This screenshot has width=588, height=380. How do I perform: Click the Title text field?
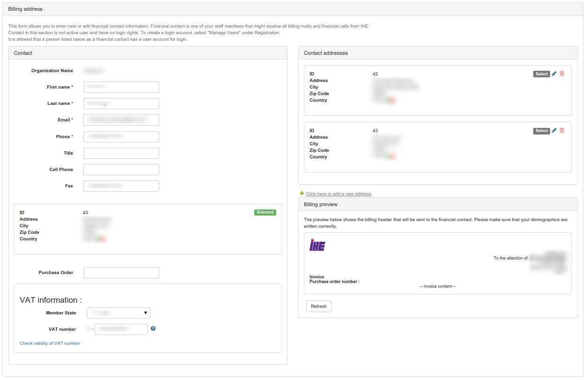coord(121,153)
